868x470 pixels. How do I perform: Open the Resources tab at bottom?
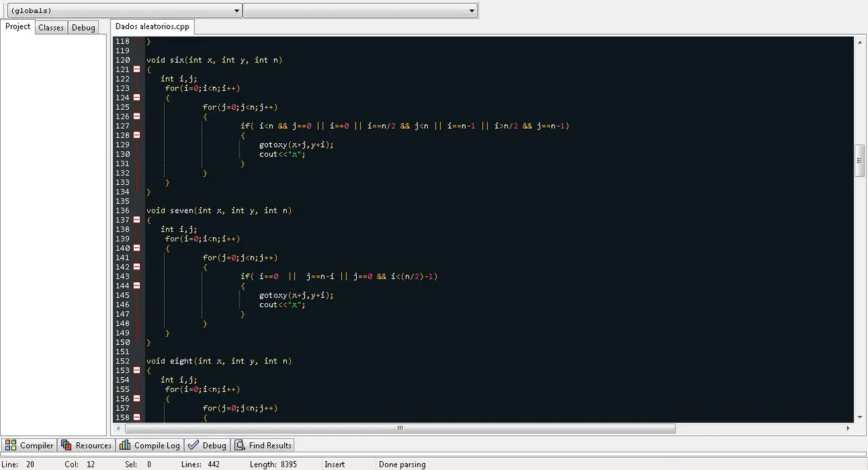point(86,445)
